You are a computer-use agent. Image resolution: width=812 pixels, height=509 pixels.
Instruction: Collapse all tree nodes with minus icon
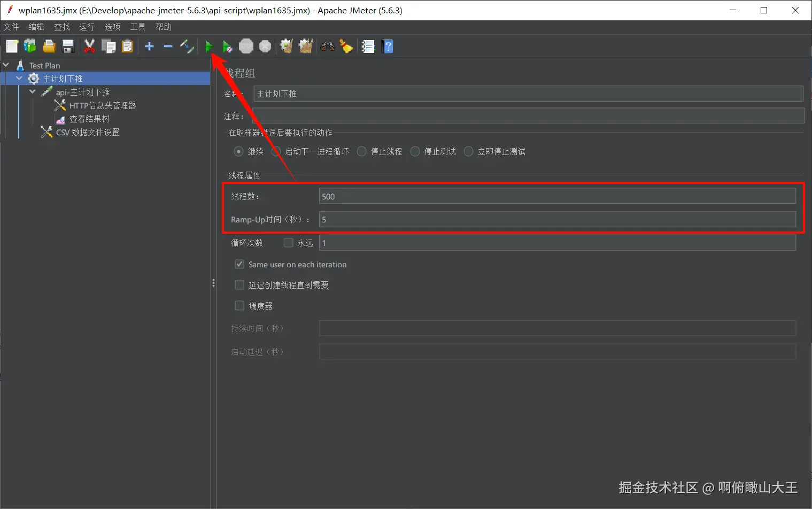point(168,47)
